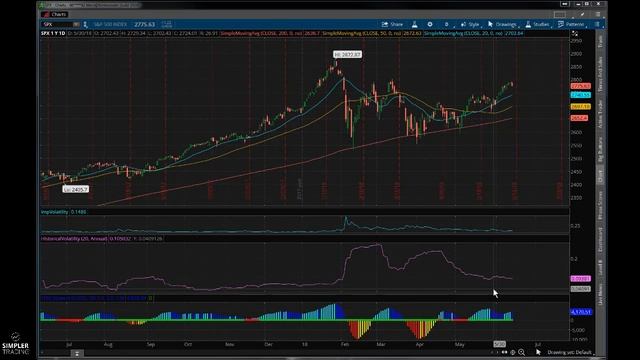The image size is (640, 360).
Task: Click the scroll-to-right double arrows icon
Action: 504,352
